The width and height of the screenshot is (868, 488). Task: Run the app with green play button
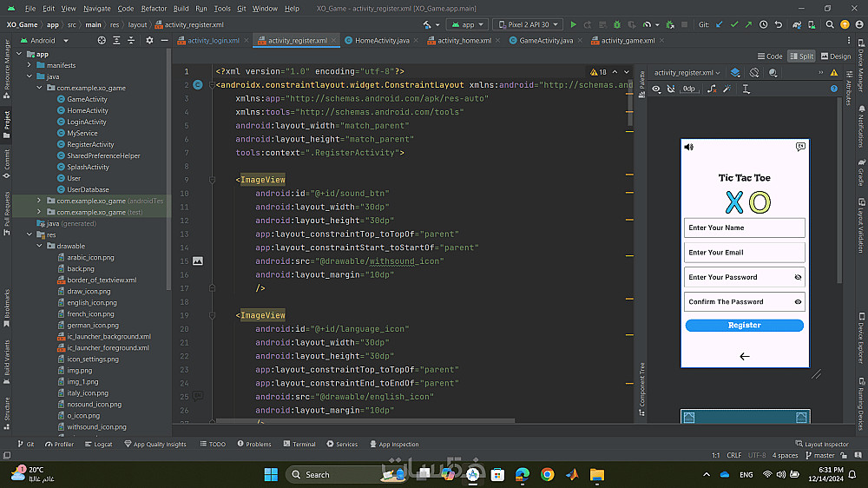click(574, 25)
